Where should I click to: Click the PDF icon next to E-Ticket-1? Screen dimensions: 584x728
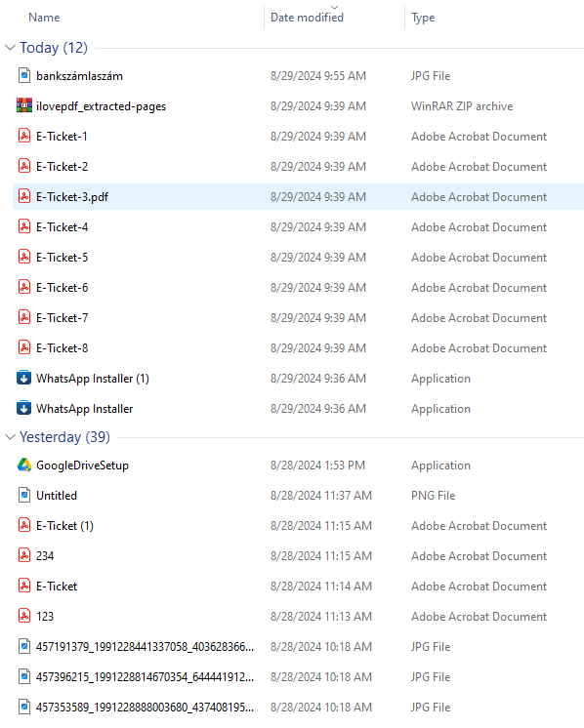[24, 136]
